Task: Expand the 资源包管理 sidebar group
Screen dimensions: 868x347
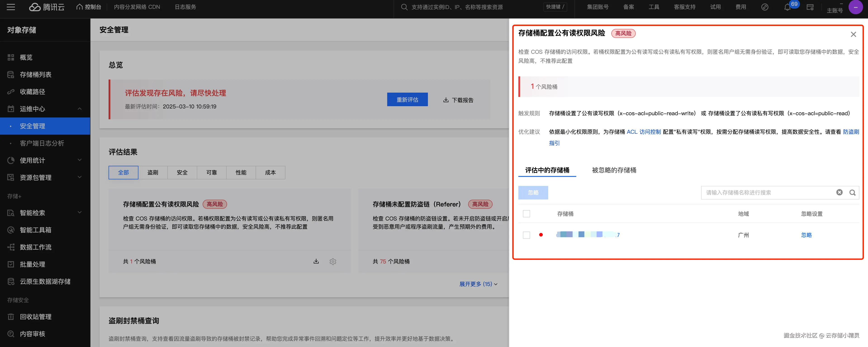Action: pos(80,177)
